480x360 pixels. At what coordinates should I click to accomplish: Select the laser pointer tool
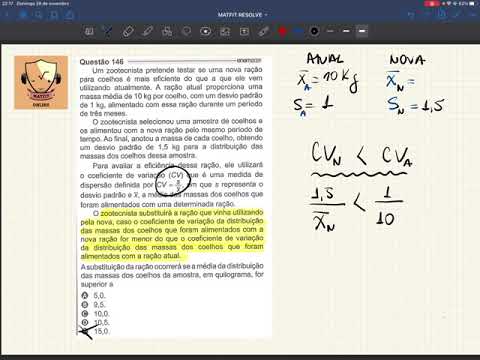click(264, 31)
